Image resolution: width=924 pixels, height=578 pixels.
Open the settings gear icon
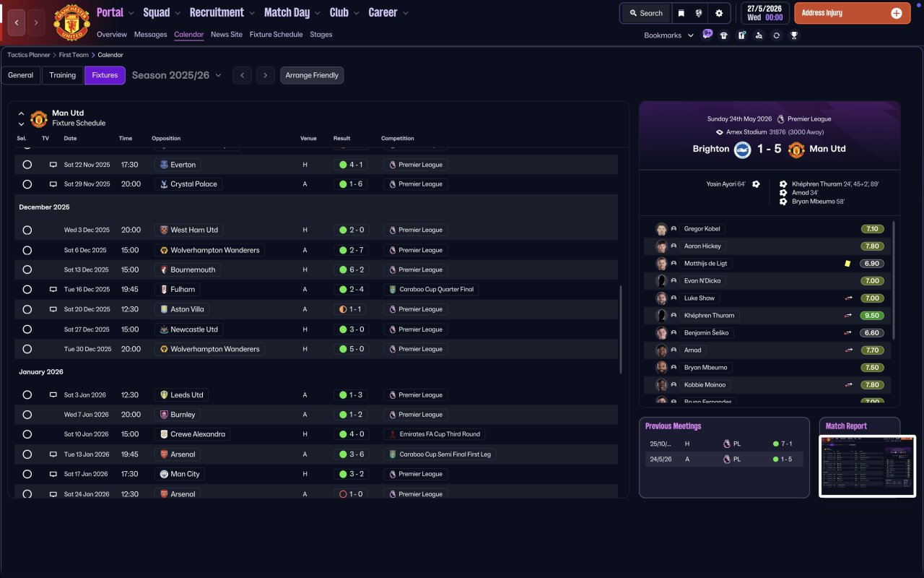click(718, 13)
